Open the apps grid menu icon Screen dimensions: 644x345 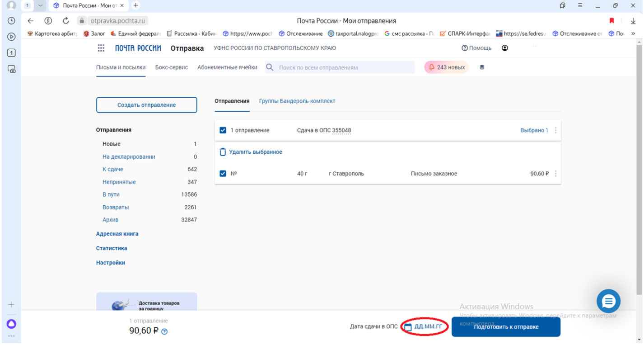(101, 48)
